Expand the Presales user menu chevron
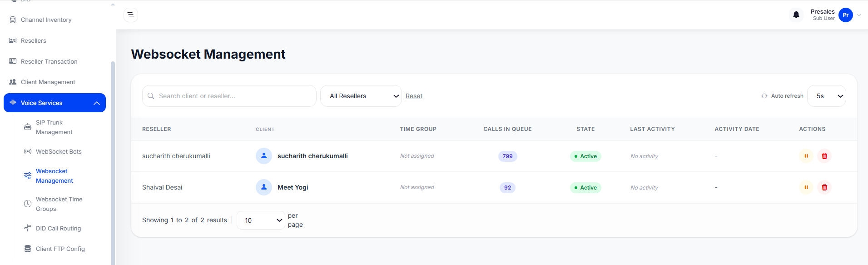This screenshot has height=265, width=868. 859,15
